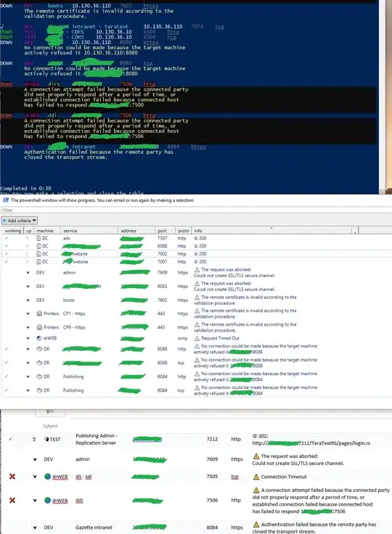Click port 7507 cell in grid
Screen dimensions: 392x534
pyautogui.click(x=163, y=239)
